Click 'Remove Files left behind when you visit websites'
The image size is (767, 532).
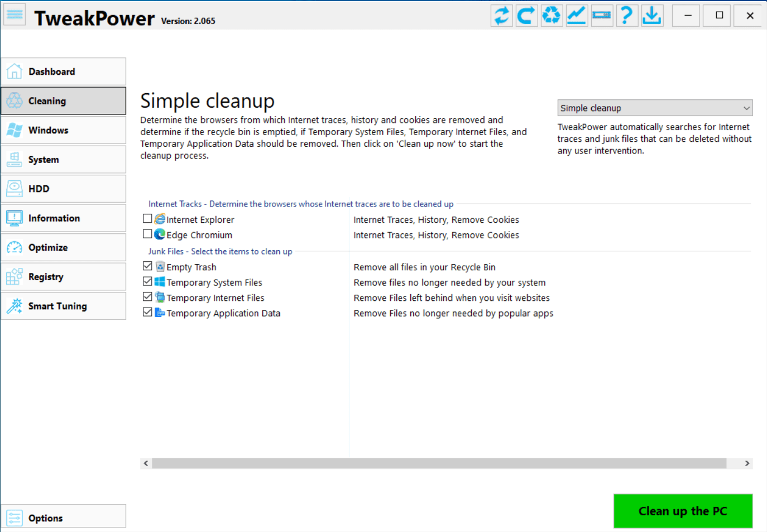[x=452, y=298]
